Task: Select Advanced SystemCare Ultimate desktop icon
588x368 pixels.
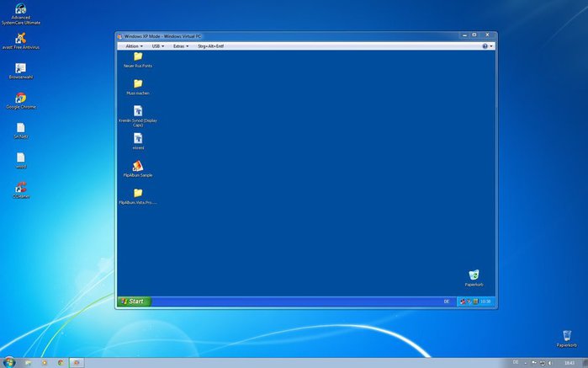Action: (21, 13)
